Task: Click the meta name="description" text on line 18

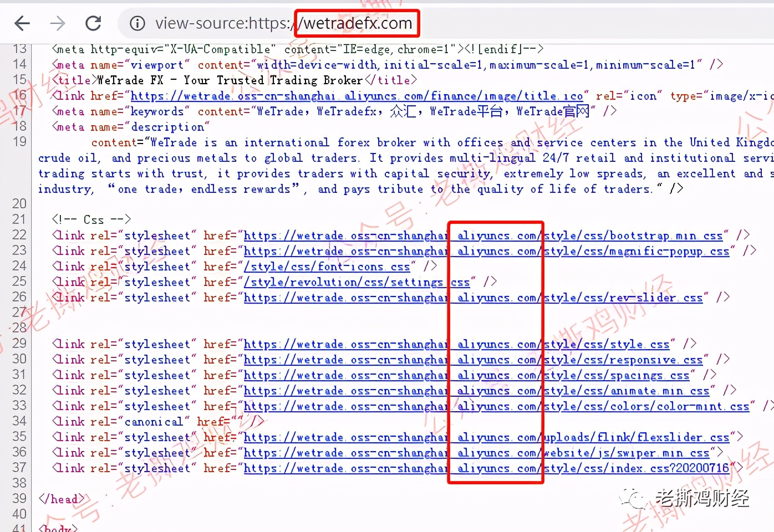Action: click(x=131, y=127)
